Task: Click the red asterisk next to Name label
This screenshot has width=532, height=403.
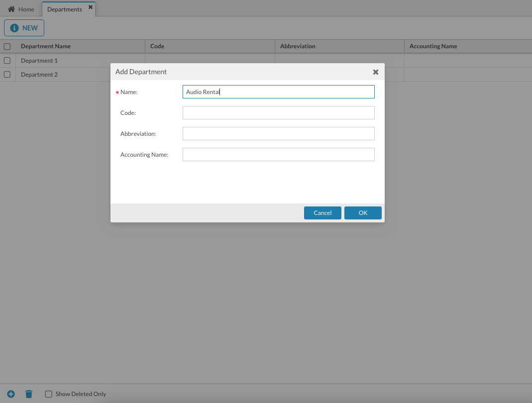Action: tap(117, 92)
